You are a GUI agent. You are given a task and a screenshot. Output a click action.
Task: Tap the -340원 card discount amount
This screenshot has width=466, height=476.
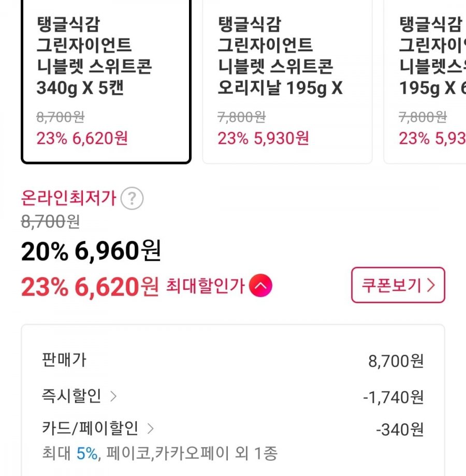(399, 429)
